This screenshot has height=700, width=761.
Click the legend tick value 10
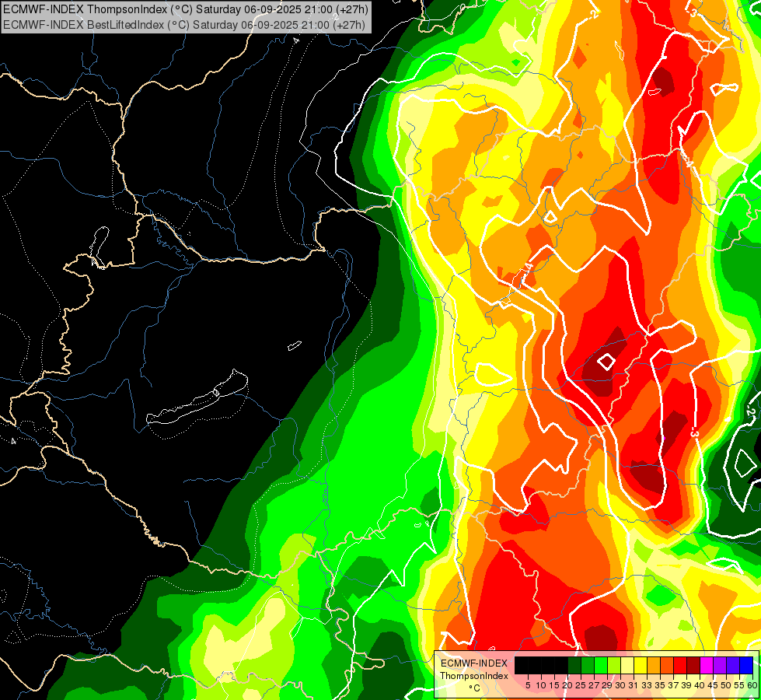click(x=541, y=685)
